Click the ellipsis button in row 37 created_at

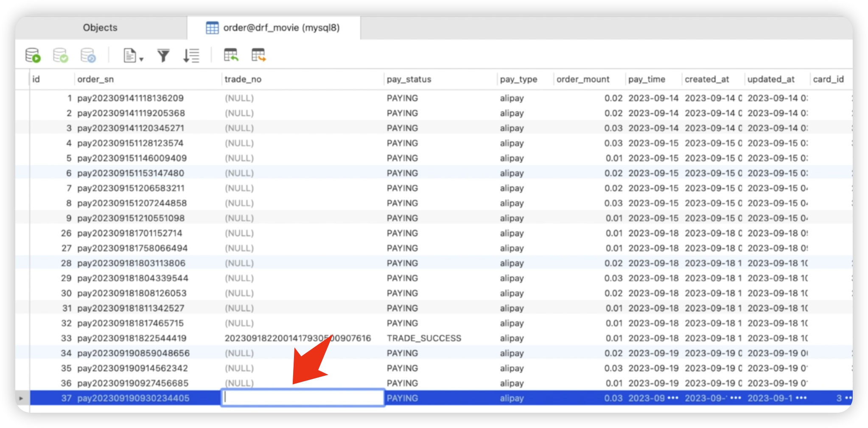736,398
